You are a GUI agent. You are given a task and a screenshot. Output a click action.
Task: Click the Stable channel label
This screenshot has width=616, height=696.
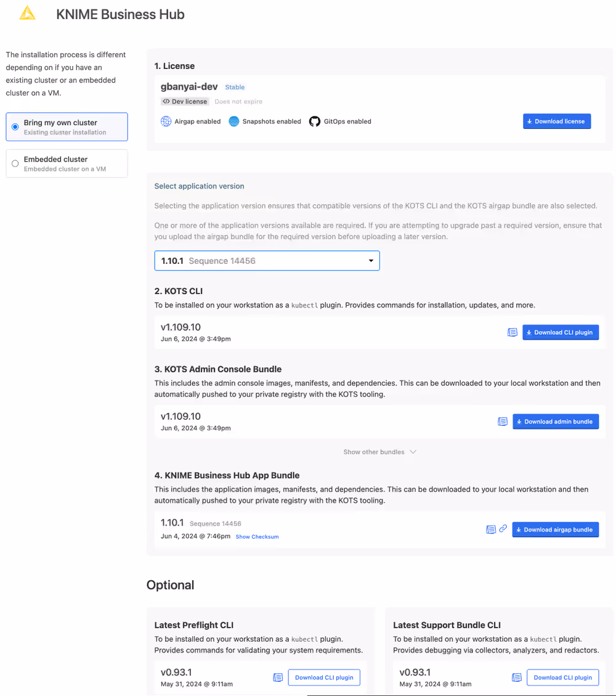[x=235, y=87]
